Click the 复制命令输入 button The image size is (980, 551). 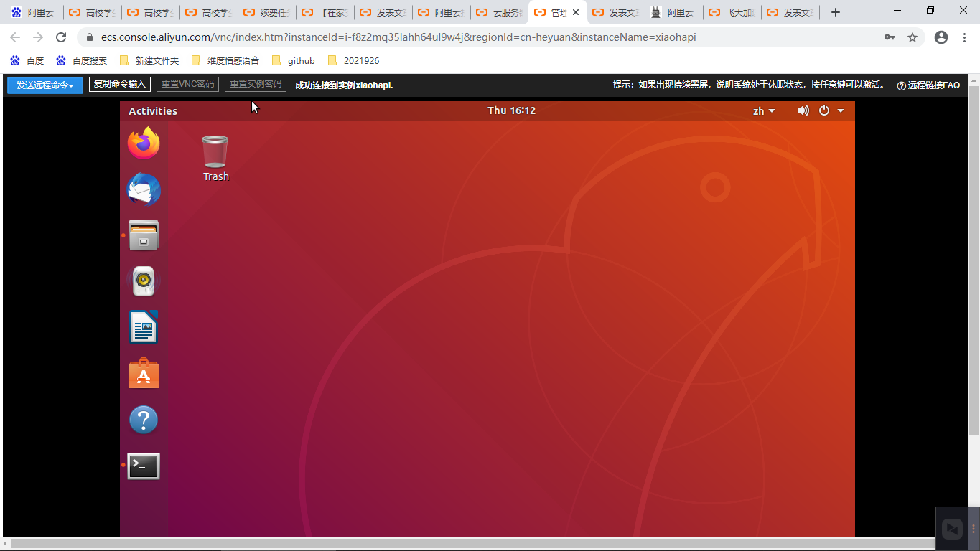tap(120, 84)
